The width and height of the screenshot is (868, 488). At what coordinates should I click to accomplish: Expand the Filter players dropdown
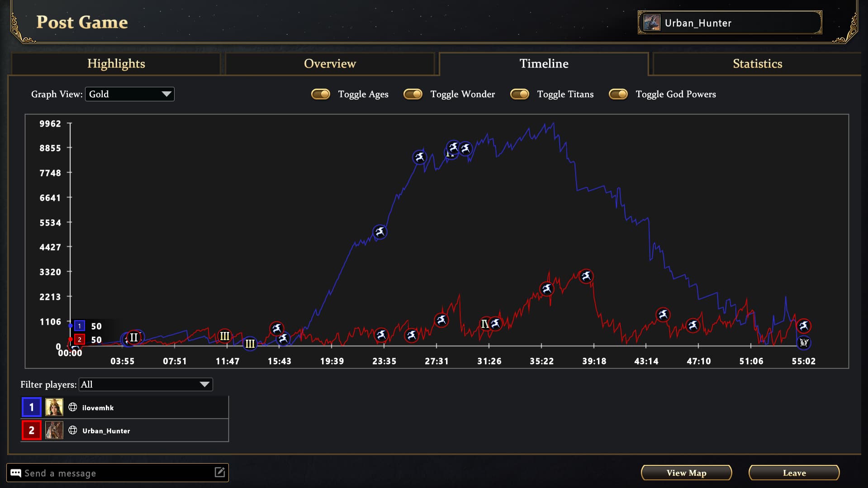145,384
